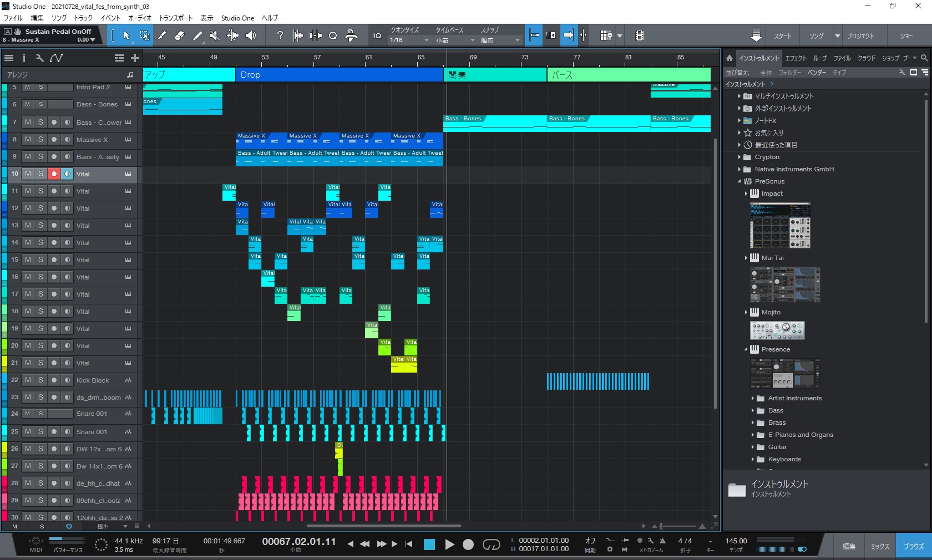
Task: Go to browser home icon
Action: [730, 58]
